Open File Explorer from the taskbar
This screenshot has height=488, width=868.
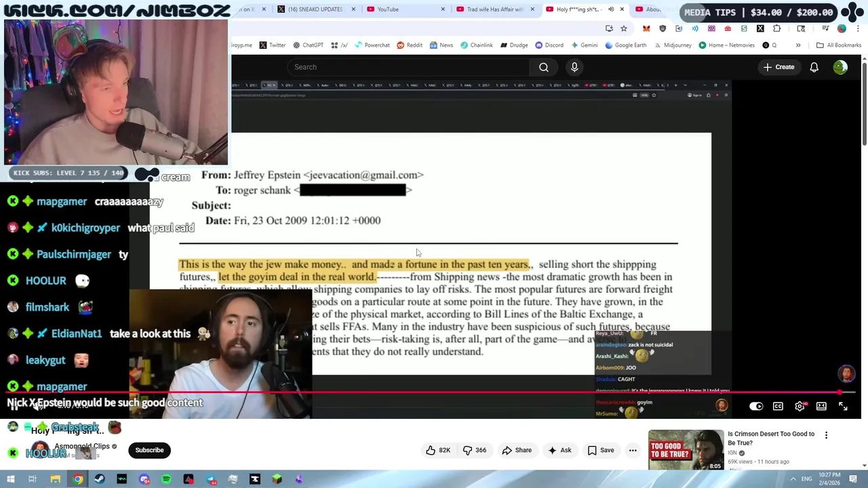[56, 479]
